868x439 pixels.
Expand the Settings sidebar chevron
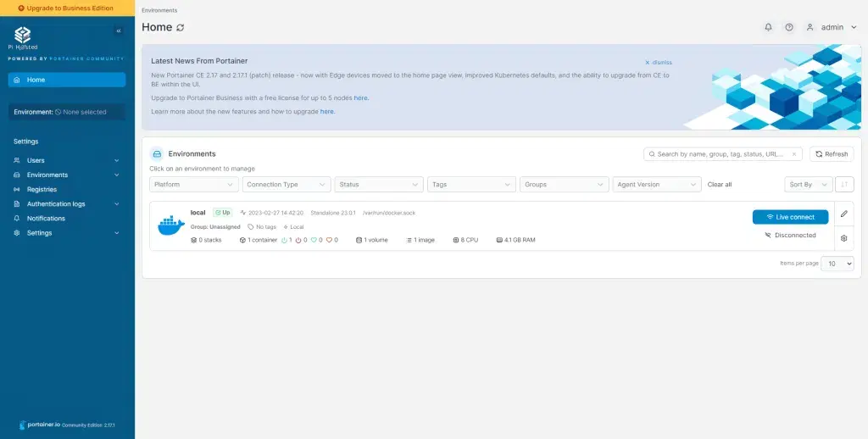pyautogui.click(x=116, y=233)
